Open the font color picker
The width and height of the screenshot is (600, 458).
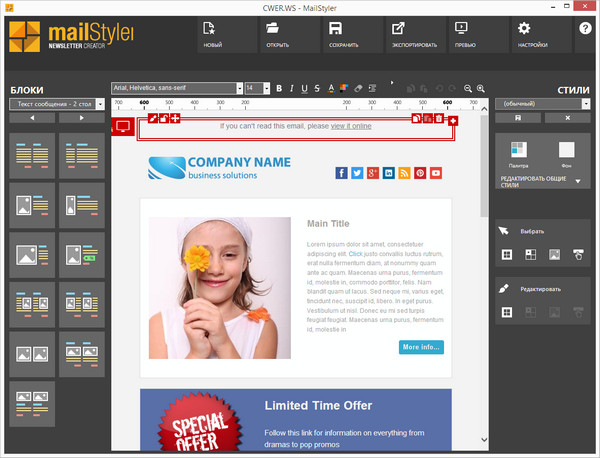coord(331,88)
